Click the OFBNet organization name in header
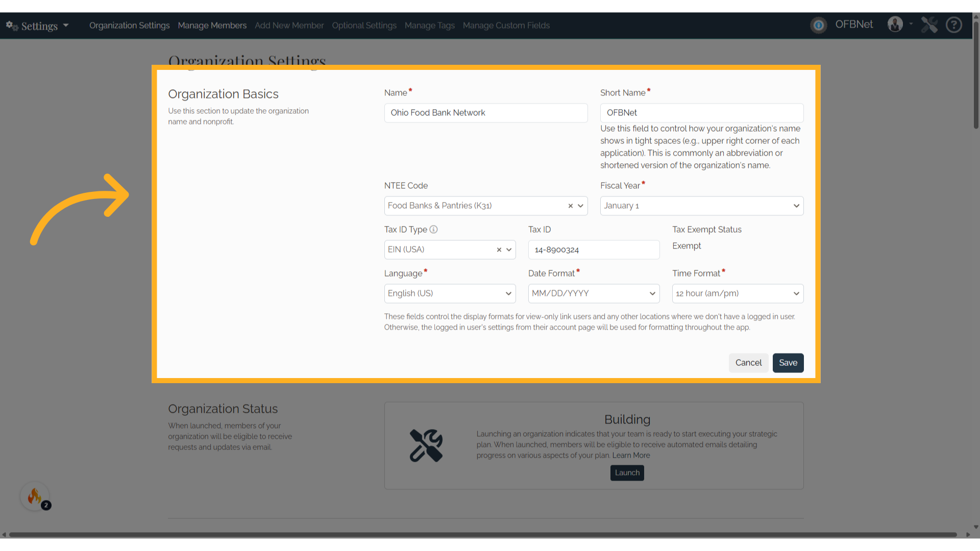The height and width of the screenshot is (551, 980). point(854,24)
